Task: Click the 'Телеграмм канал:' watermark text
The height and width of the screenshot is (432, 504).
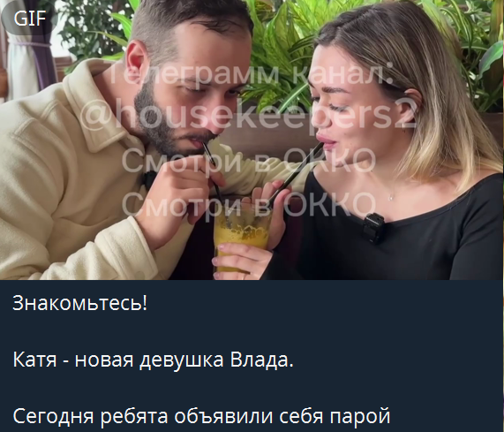Action: [x=248, y=76]
